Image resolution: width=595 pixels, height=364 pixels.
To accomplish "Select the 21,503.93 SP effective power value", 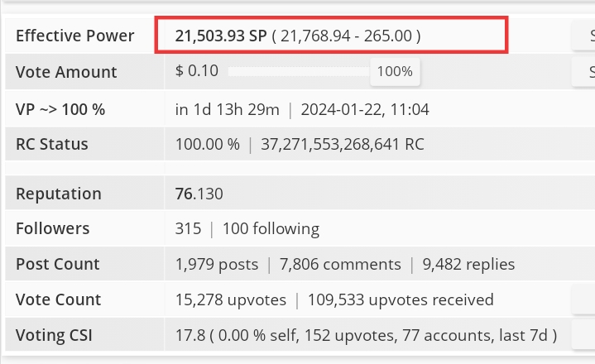I will click(221, 36).
